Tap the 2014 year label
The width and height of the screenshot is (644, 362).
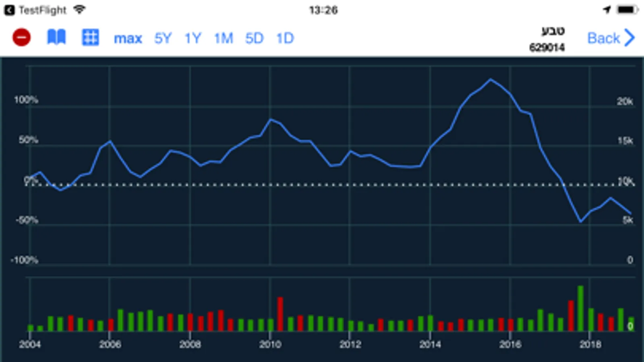[x=430, y=344]
